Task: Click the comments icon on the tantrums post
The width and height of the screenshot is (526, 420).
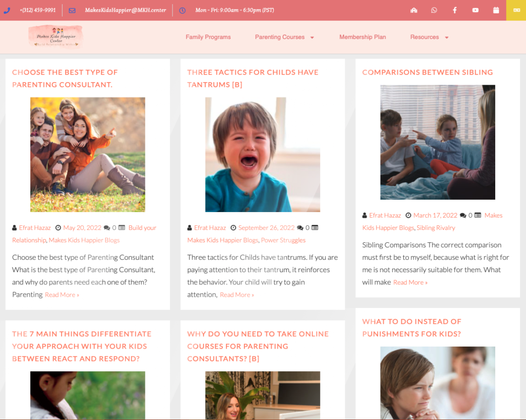Action: [x=300, y=227]
